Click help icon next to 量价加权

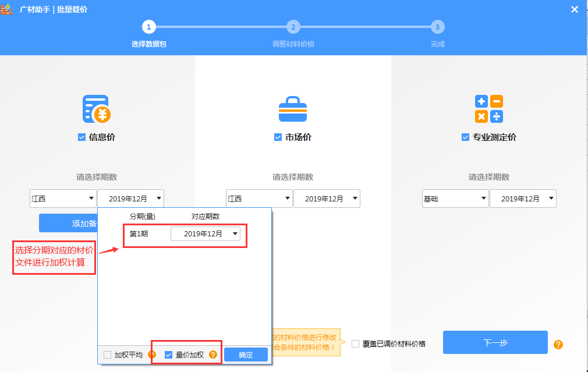[213, 355]
